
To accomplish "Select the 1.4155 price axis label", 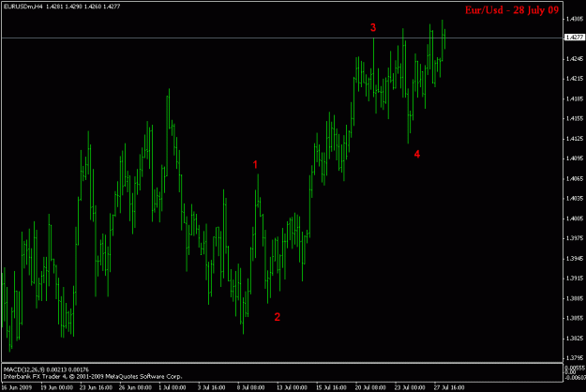I will [575, 118].
